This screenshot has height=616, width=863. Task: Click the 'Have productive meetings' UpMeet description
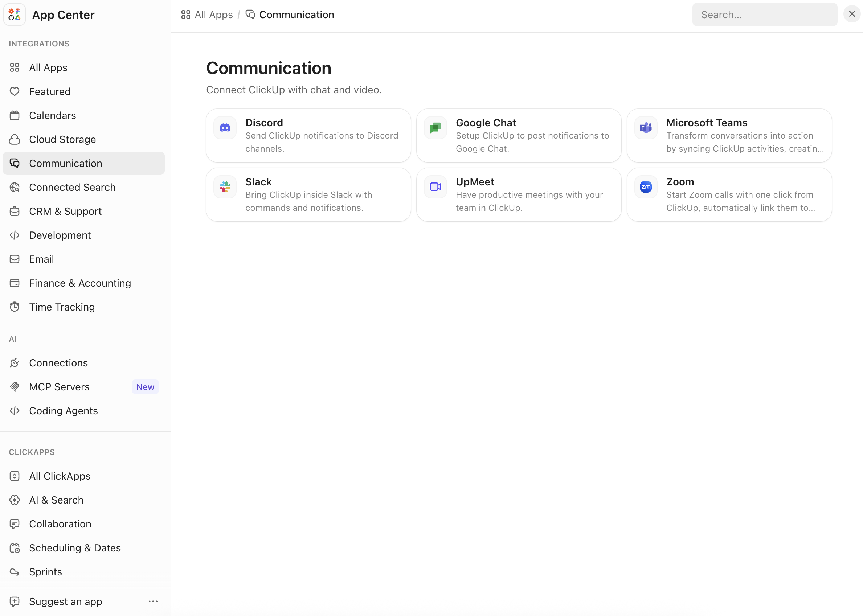click(529, 201)
